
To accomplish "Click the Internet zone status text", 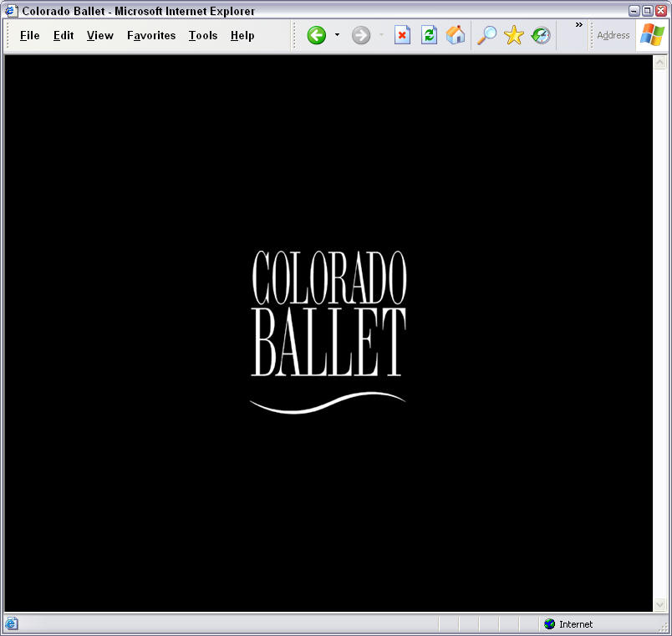I will (576, 624).
